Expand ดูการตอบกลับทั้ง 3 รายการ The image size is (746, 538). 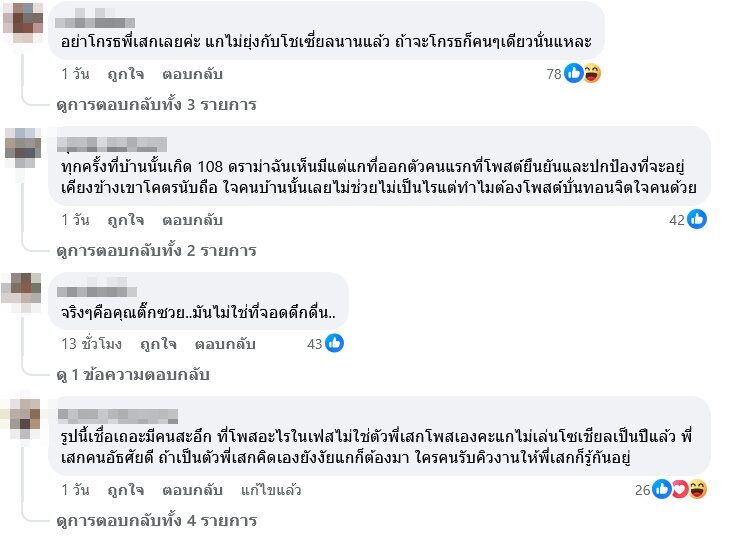click(156, 104)
